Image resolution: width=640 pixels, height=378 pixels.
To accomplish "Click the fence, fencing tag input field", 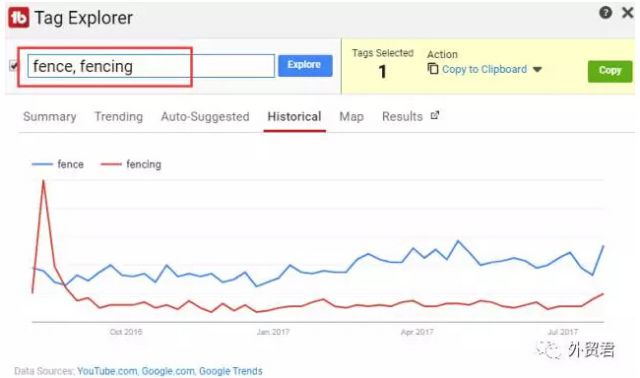I will pyautogui.click(x=151, y=66).
